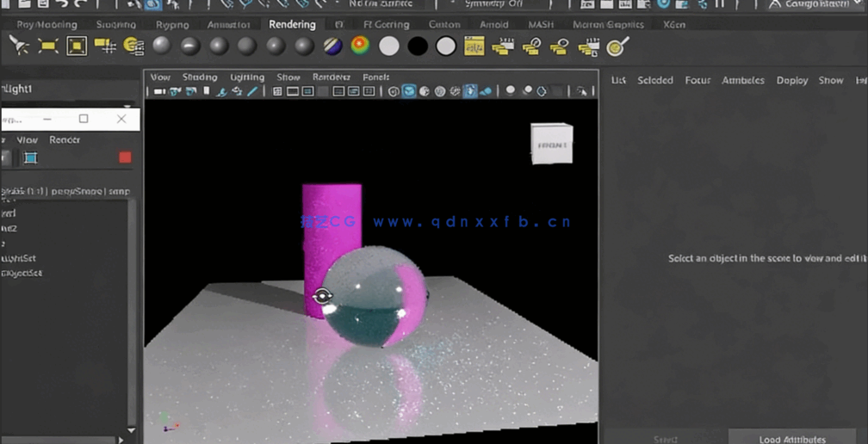Screen dimensions: 868x444
Task: Open the Attribute Editor List menu
Action: [x=618, y=80]
